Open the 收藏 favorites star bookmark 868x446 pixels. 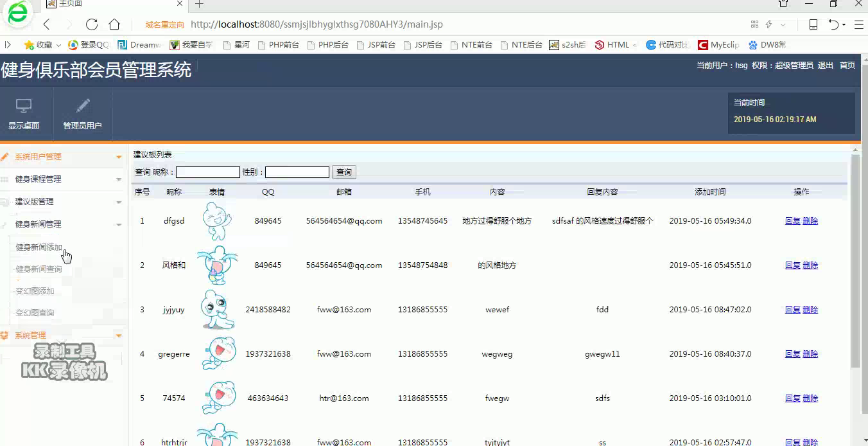click(38, 45)
